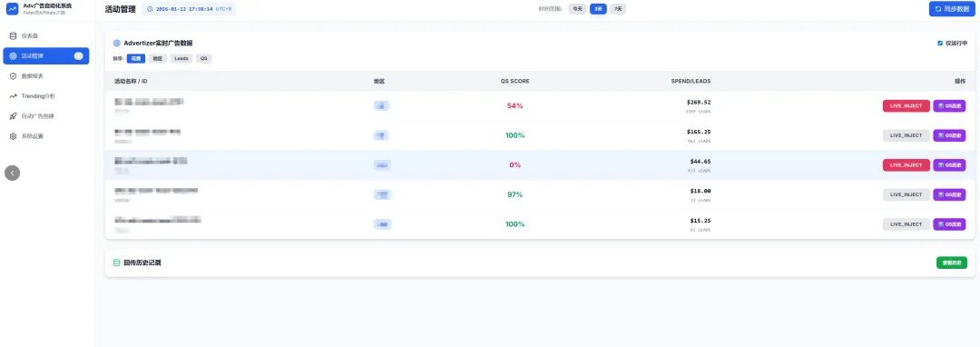Open 自动广告创建 in the sidebar
The height and width of the screenshot is (347, 980).
46,115
